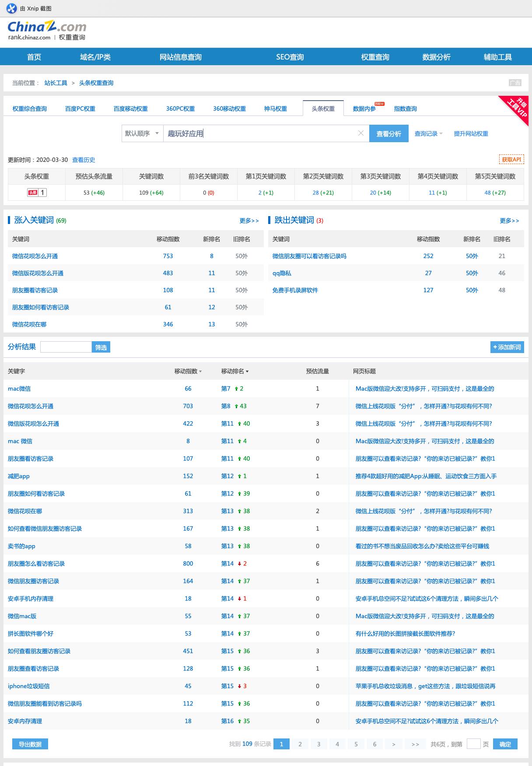
Task: Open the 默认顺序 sort dropdown
Action: click(x=142, y=133)
